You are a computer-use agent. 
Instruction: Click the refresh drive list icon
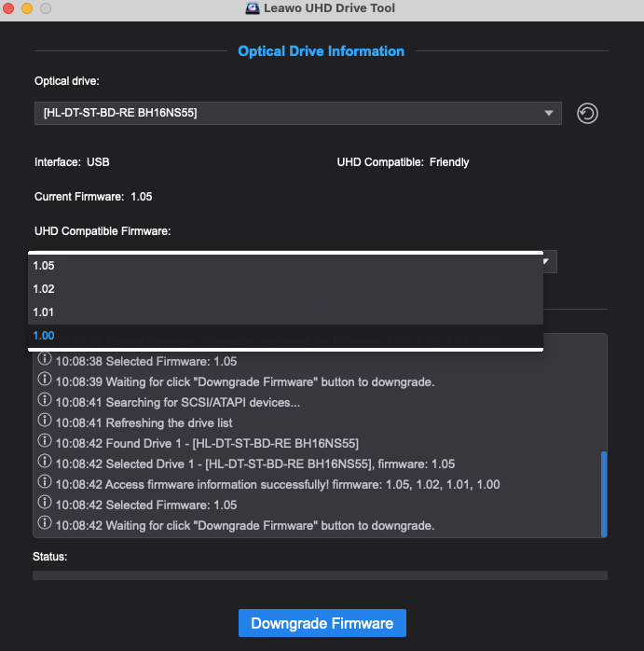tap(587, 113)
